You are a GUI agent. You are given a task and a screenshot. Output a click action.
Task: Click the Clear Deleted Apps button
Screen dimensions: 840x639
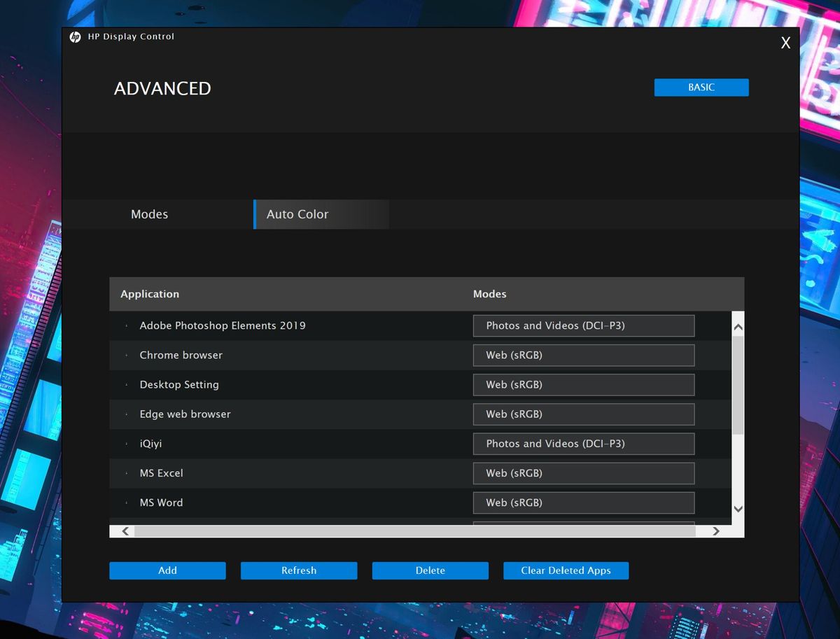tap(566, 570)
